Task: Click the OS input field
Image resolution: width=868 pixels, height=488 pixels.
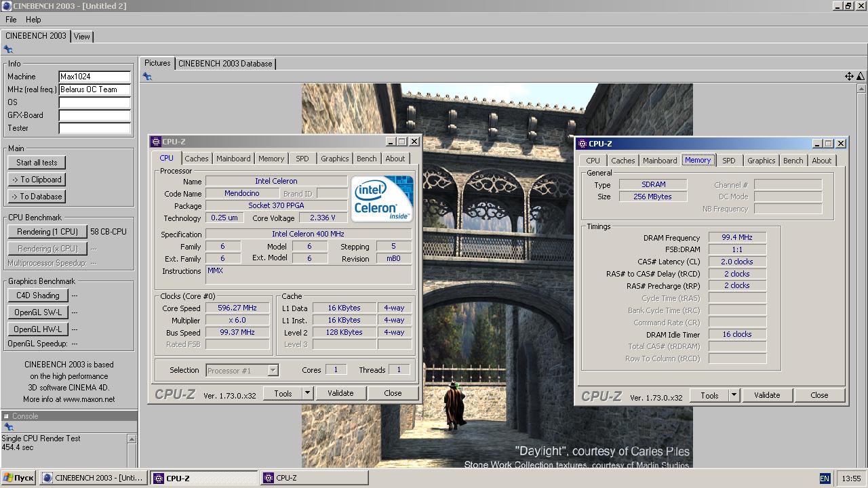Action: click(94, 102)
